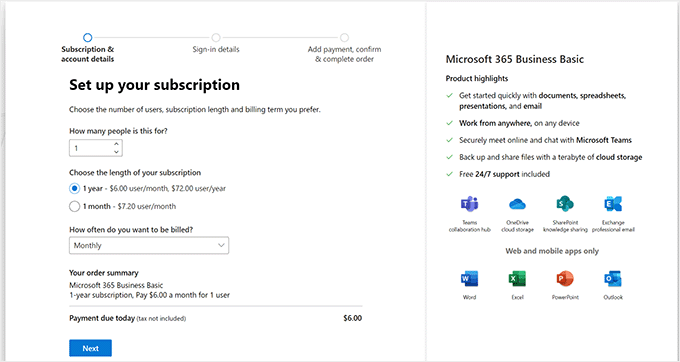Click '1-year subscription, Pay $6.00 a month' text
The image size is (680, 362).
150,295
